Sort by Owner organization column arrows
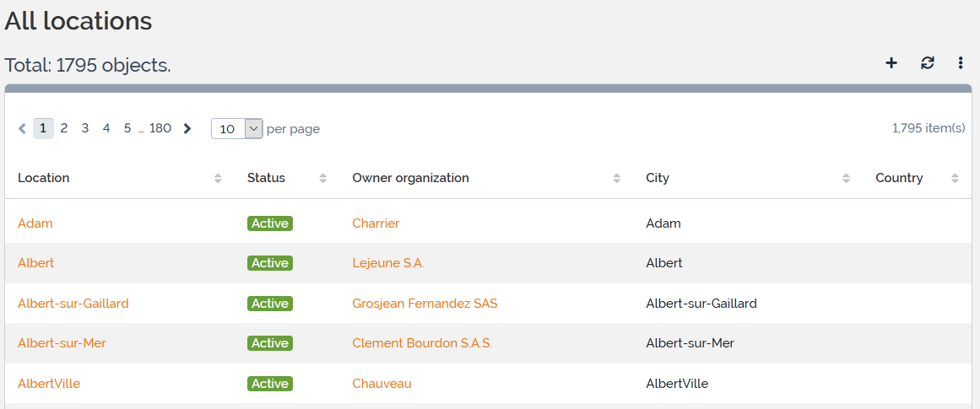Image resolution: width=980 pixels, height=409 pixels. tap(617, 178)
